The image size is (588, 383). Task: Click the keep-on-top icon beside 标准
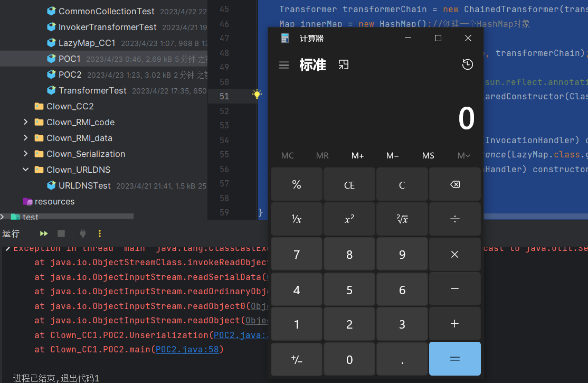pos(344,64)
